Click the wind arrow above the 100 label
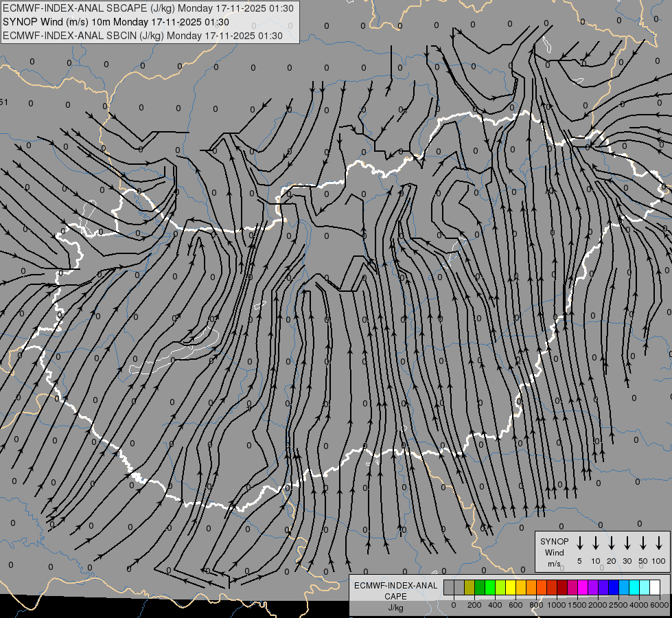 659,542
